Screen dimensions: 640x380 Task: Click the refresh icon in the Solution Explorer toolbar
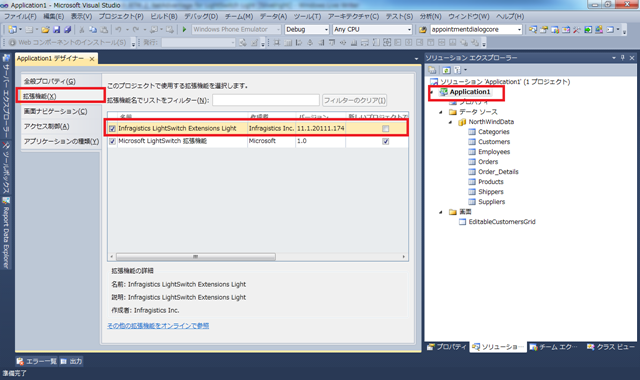click(447, 70)
